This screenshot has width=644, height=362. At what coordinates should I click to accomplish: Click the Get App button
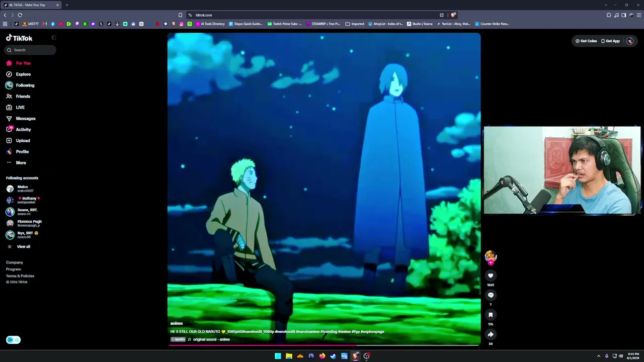click(610, 41)
